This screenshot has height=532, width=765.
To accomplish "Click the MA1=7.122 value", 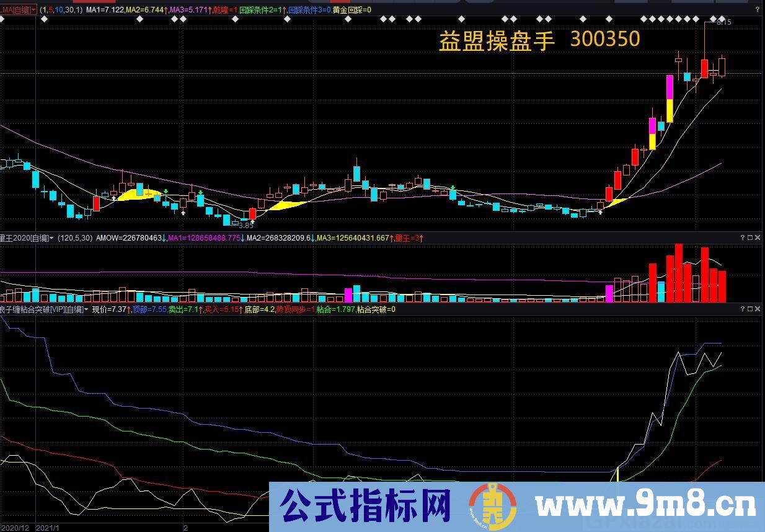I will (105, 10).
